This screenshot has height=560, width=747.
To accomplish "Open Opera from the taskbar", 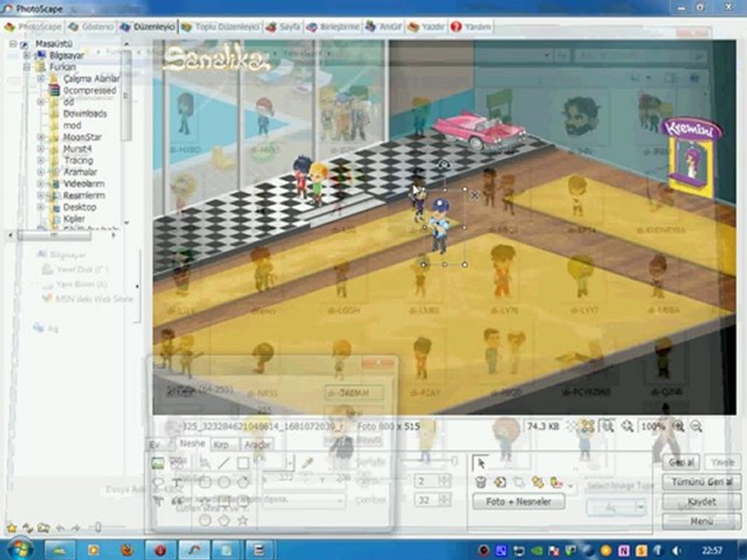I will (x=160, y=551).
